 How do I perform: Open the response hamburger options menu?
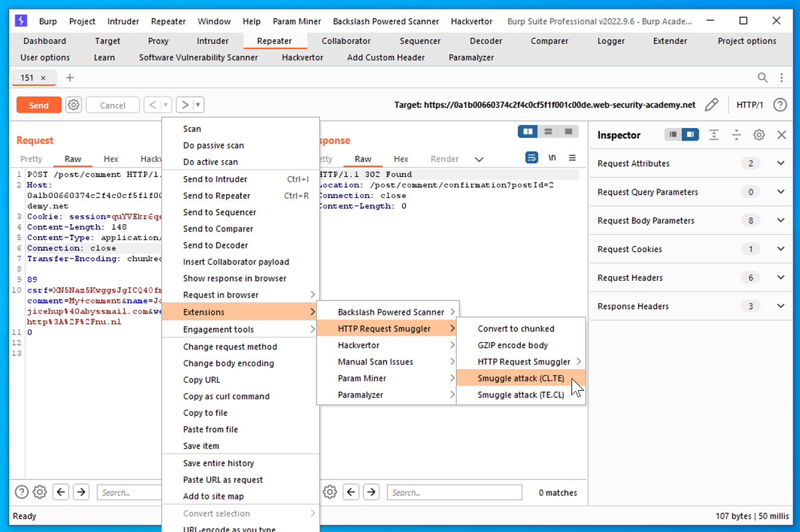coord(572,158)
